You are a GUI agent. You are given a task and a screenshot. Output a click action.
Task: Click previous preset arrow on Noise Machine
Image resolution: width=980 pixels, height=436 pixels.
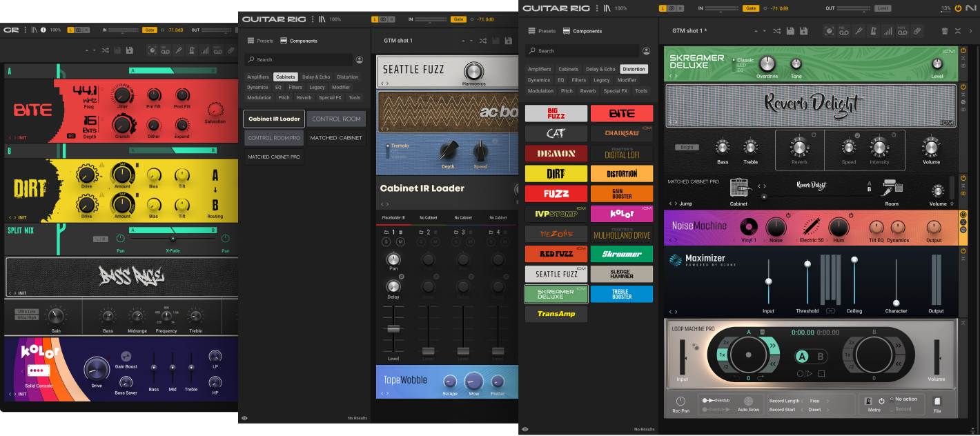pyautogui.click(x=671, y=240)
